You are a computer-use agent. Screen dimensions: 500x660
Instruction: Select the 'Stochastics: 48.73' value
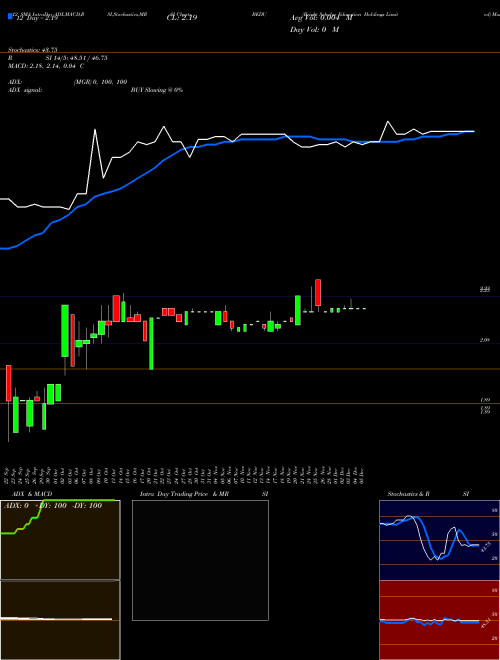tap(32, 50)
